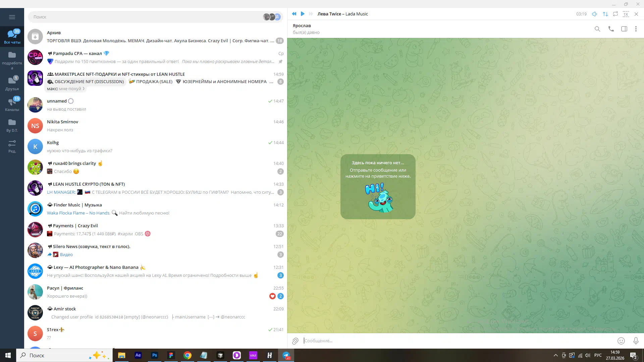This screenshot has height=362, width=644.
Task: Toggle the right info sidebar panel
Action: point(624,29)
